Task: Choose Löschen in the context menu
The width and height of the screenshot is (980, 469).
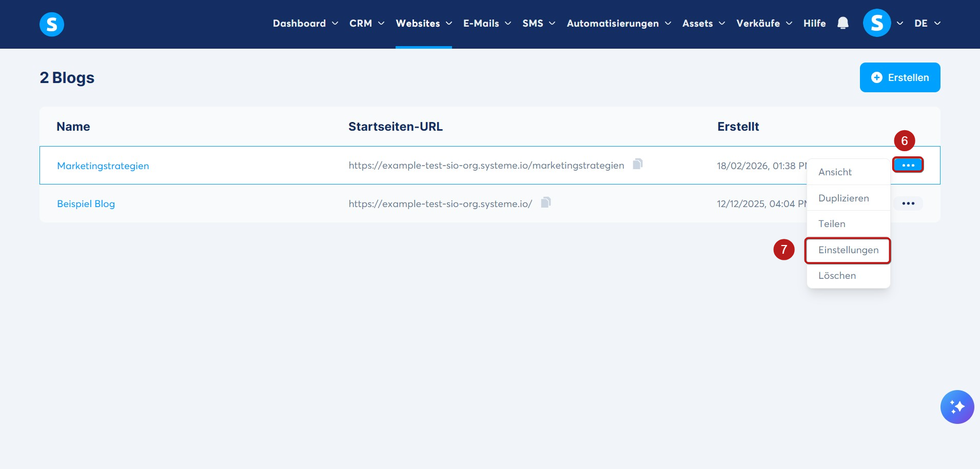Action: tap(849, 276)
